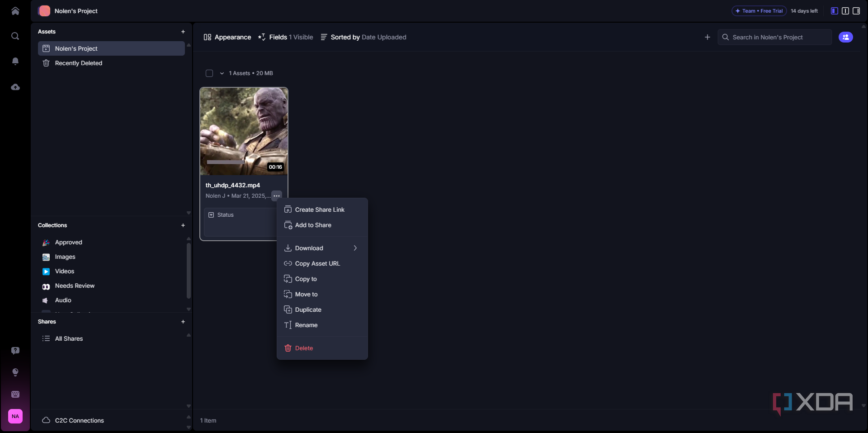Click the plus icon next to search bar
Image resolution: width=868 pixels, height=433 pixels.
pos(708,37)
